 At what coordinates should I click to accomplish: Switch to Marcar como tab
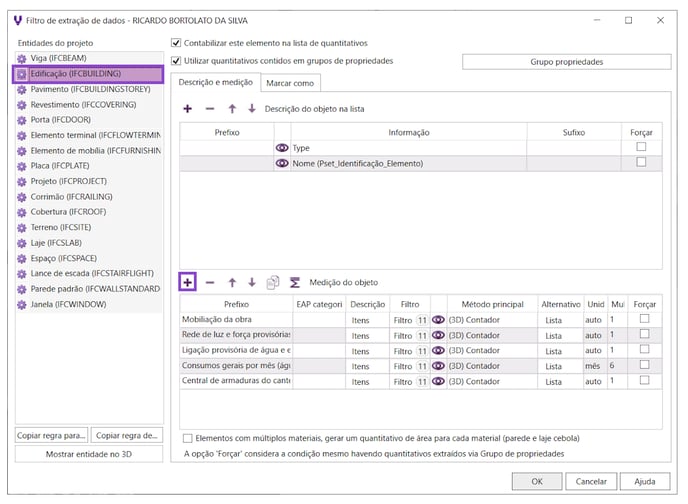[290, 83]
